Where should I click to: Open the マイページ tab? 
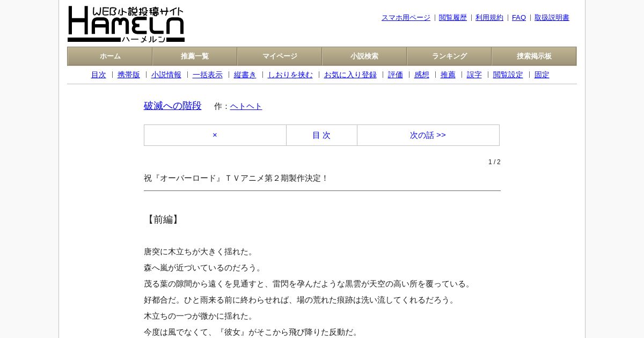pyautogui.click(x=280, y=56)
